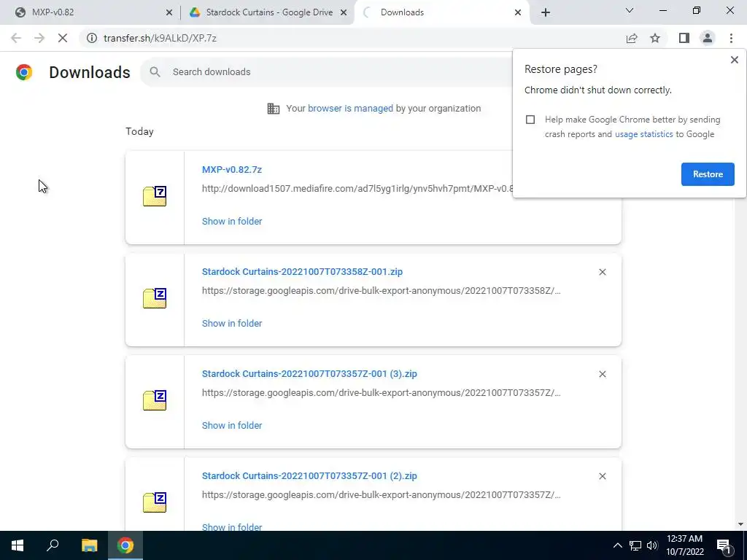Click the address bar URL transfer.sh

tap(160, 38)
